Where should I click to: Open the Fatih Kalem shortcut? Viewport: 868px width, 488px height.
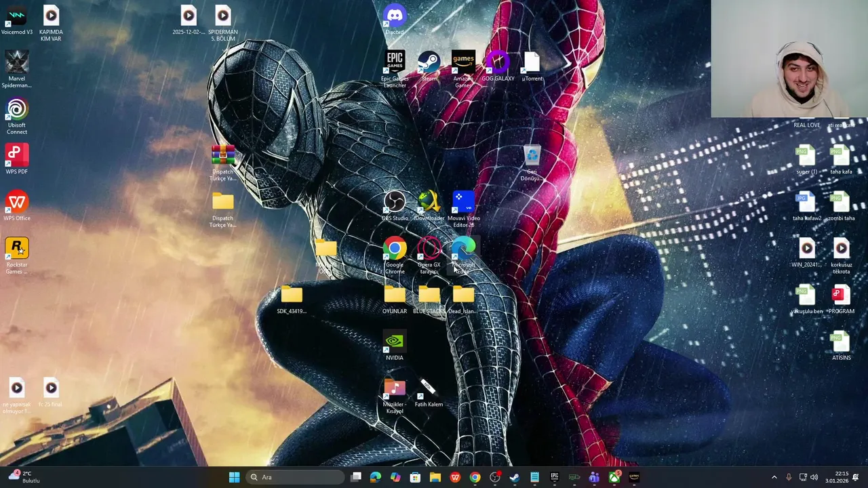[x=429, y=392]
